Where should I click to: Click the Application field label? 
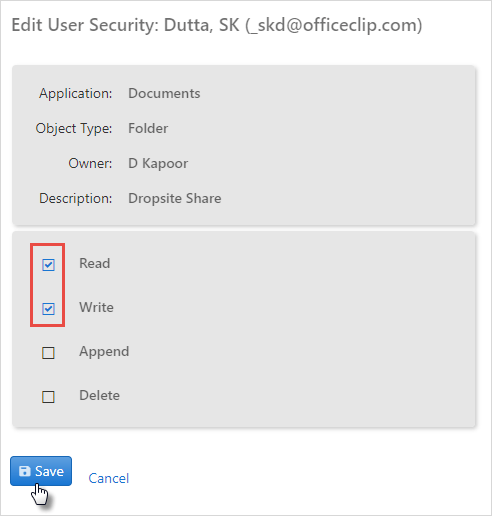tap(76, 94)
